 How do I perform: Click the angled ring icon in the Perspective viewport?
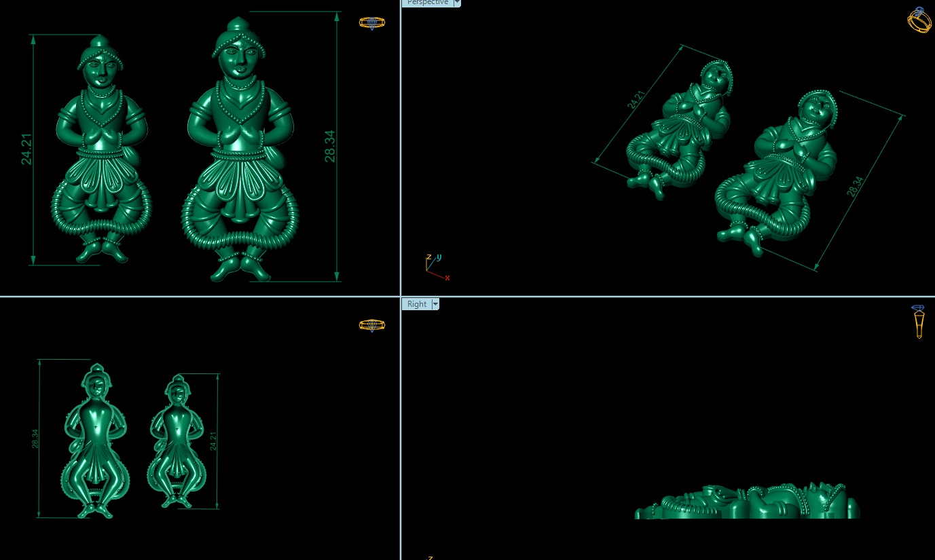click(919, 20)
